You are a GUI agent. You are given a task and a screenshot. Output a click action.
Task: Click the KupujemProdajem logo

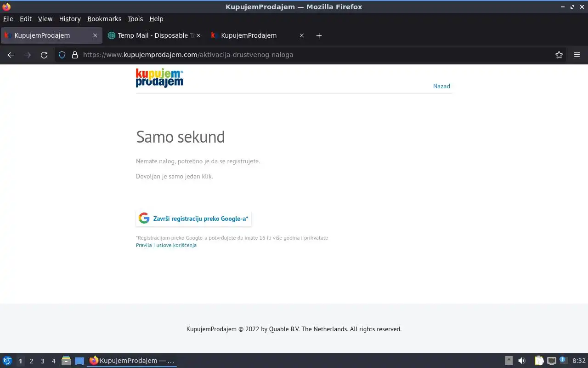click(159, 78)
